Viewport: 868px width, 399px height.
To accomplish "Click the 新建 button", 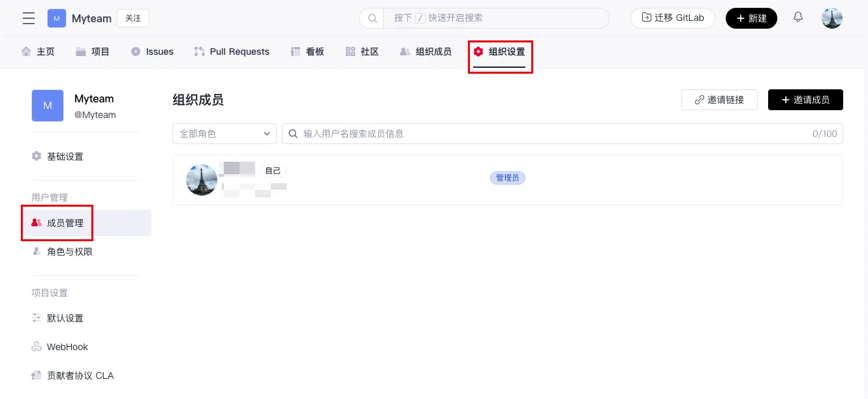I will pyautogui.click(x=751, y=18).
